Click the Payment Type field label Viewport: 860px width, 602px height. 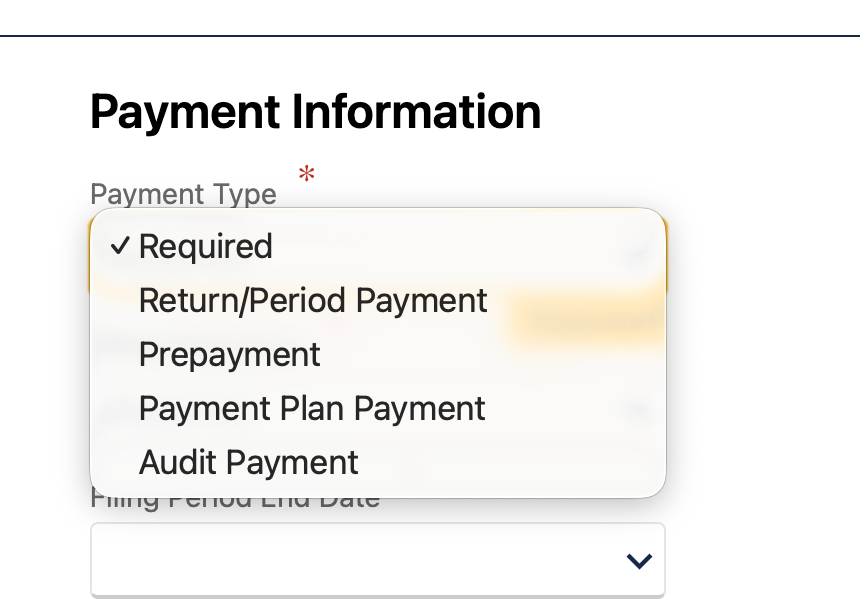tap(183, 194)
